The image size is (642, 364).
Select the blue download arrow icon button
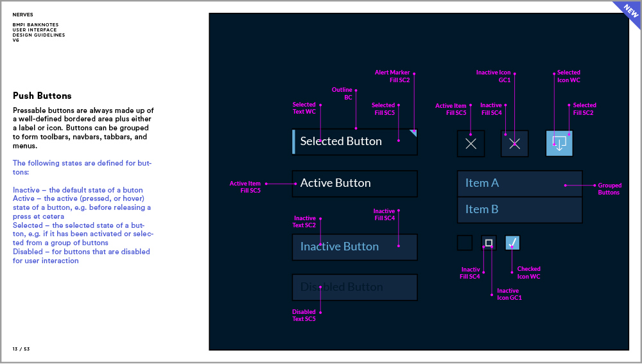(x=559, y=143)
